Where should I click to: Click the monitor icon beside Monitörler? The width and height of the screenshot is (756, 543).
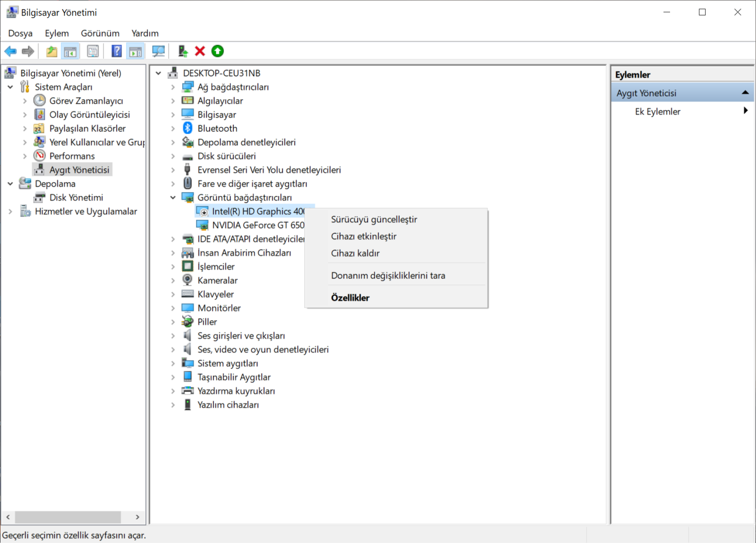(187, 308)
